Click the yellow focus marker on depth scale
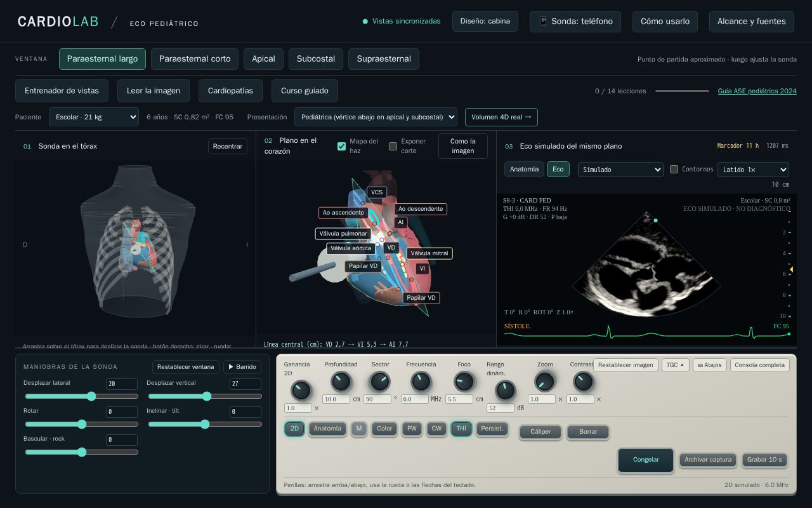812x508 pixels. pos(791,270)
